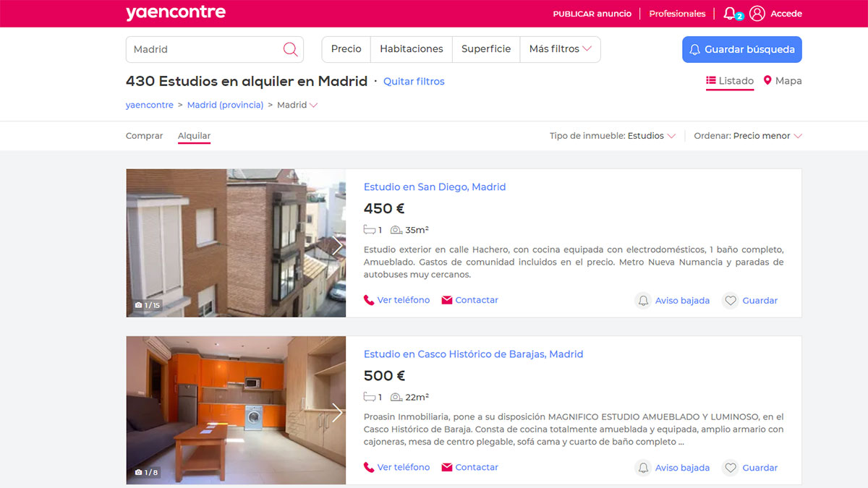Open the notifications bell icon in header

point(731,13)
